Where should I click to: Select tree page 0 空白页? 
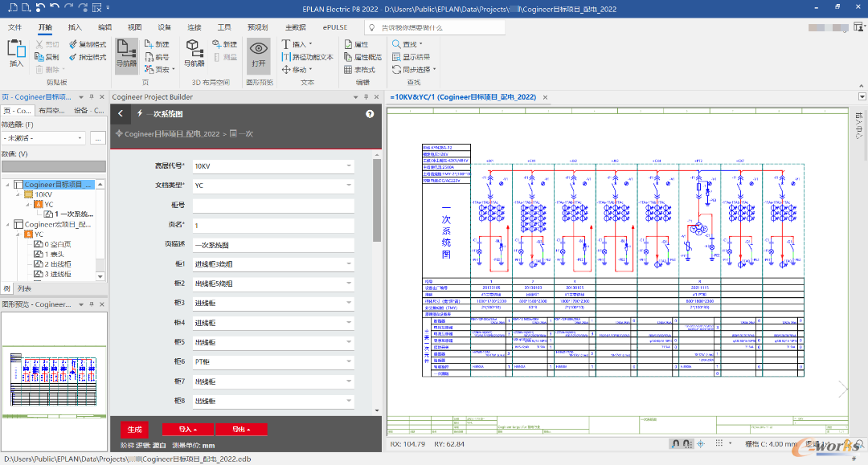tap(52, 244)
